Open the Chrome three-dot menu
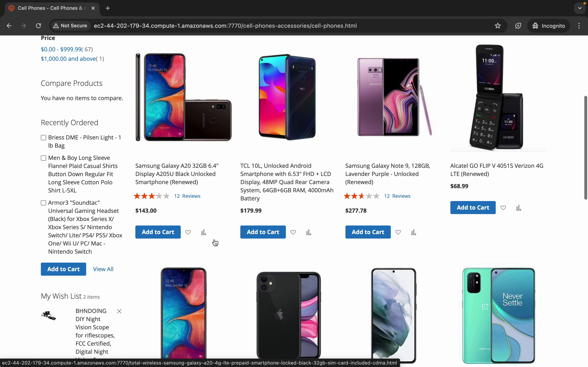 point(579,26)
